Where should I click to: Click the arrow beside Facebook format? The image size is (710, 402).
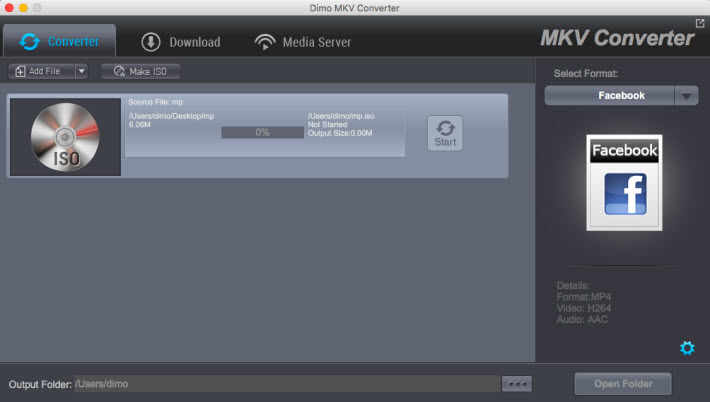(x=686, y=96)
